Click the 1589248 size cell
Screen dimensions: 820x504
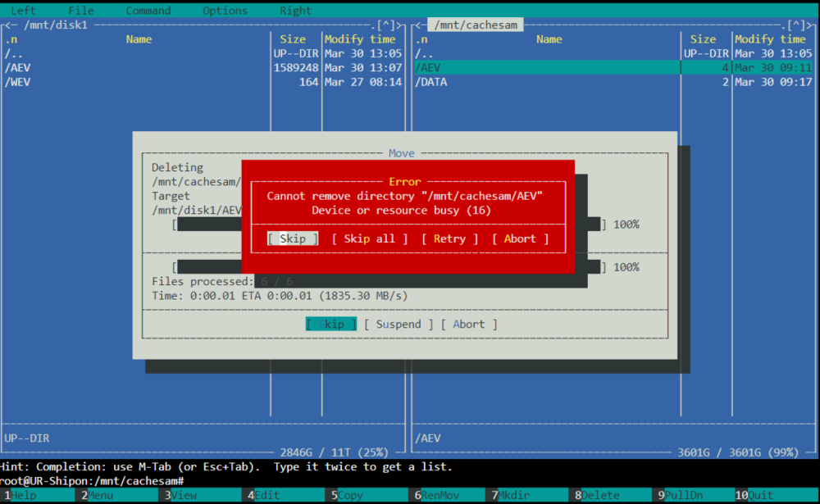[296, 68]
